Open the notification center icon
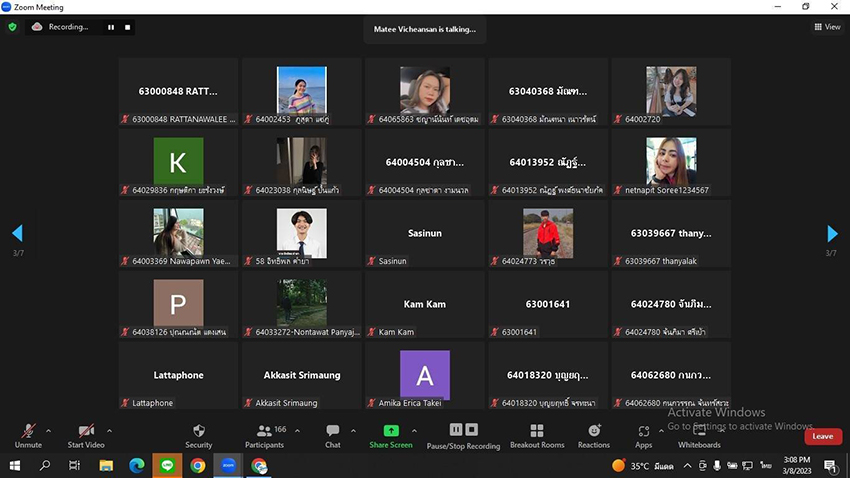 (x=830, y=466)
